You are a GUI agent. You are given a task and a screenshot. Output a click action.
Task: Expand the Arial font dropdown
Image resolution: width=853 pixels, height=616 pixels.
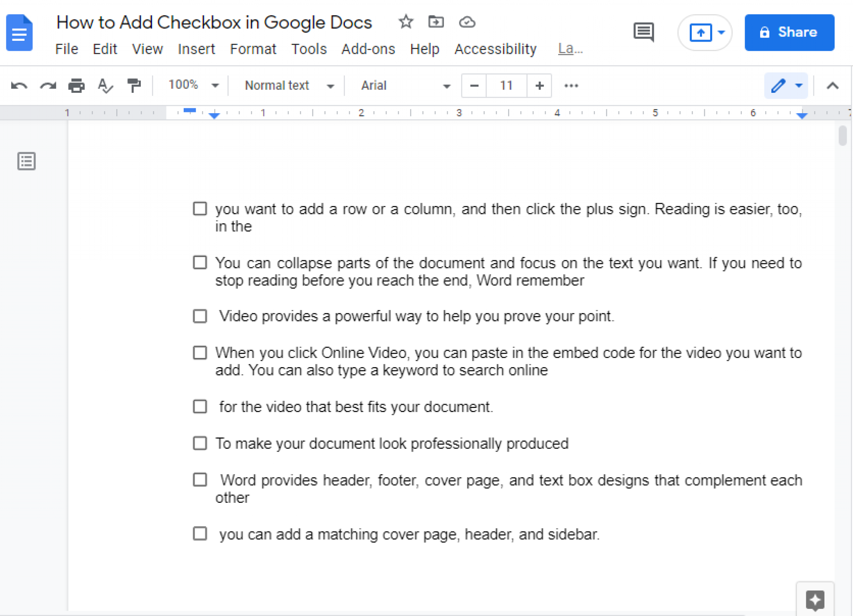[x=445, y=85]
